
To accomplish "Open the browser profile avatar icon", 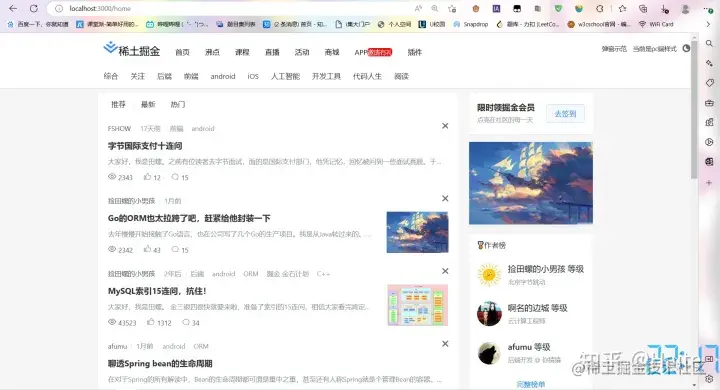I will pyautogui.click(x=686, y=9).
